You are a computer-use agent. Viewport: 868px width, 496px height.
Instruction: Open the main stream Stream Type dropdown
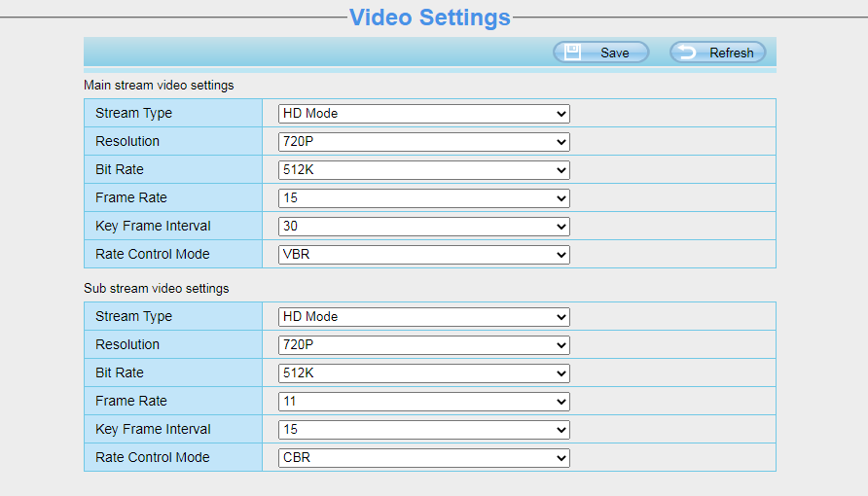423,114
